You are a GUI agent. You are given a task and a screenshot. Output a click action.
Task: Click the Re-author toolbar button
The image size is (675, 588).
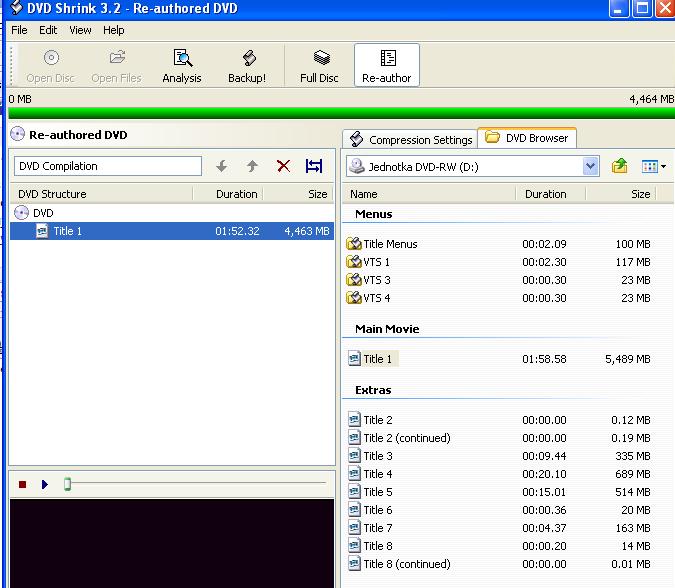386,65
